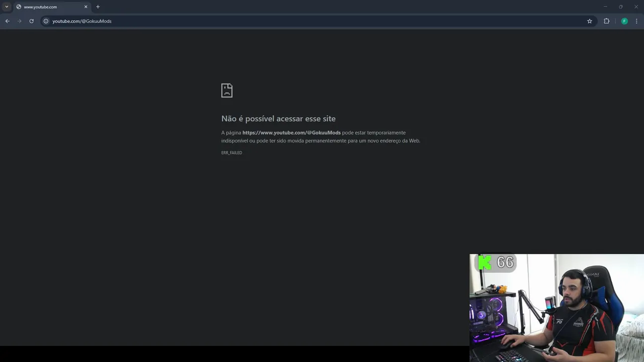
Task: Click the green Kick logo in webcam overlay
Action: coord(485,262)
